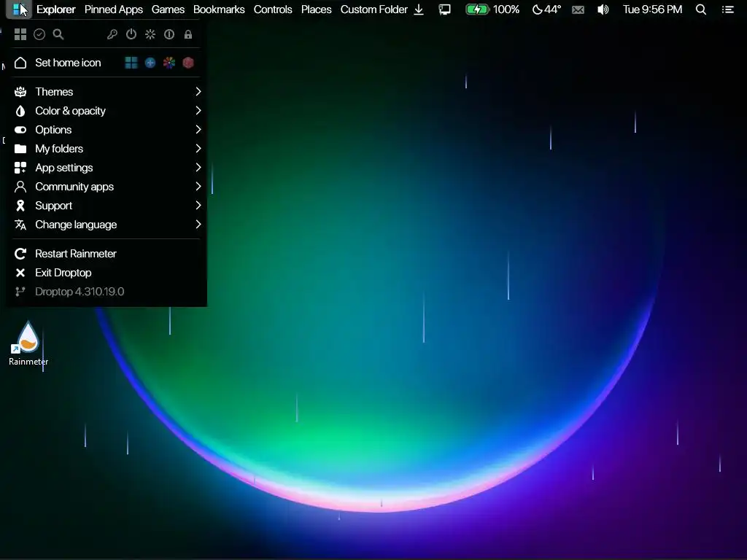This screenshot has height=560, width=747.
Task: Open the Custom Folder menu
Action: 374,9
